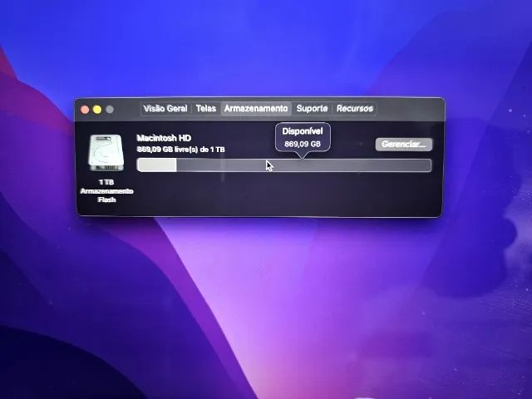532x399 pixels.
Task: Click the Disponível tooltip bubble
Action: pyautogui.click(x=303, y=137)
